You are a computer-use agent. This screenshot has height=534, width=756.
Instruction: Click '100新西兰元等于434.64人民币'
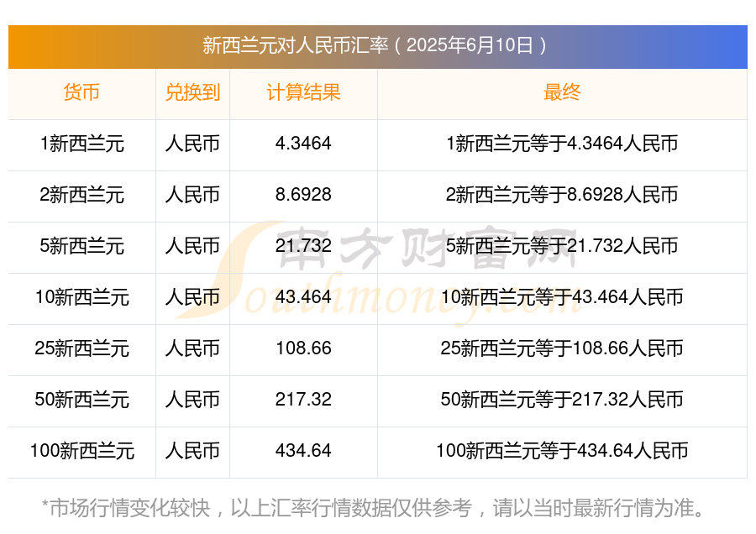click(562, 451)
